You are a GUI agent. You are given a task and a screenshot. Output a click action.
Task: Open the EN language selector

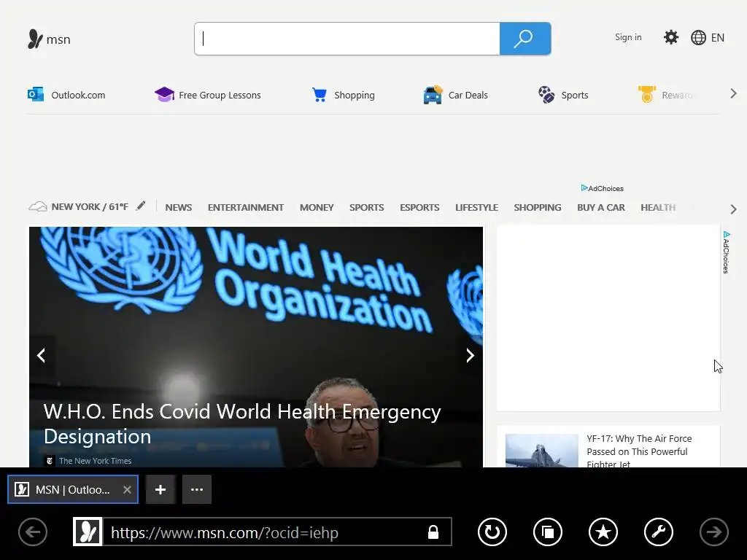718,38
